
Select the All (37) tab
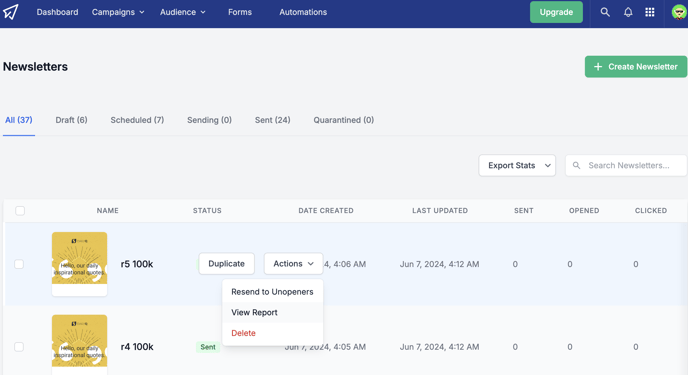click(x=18, y=120)
